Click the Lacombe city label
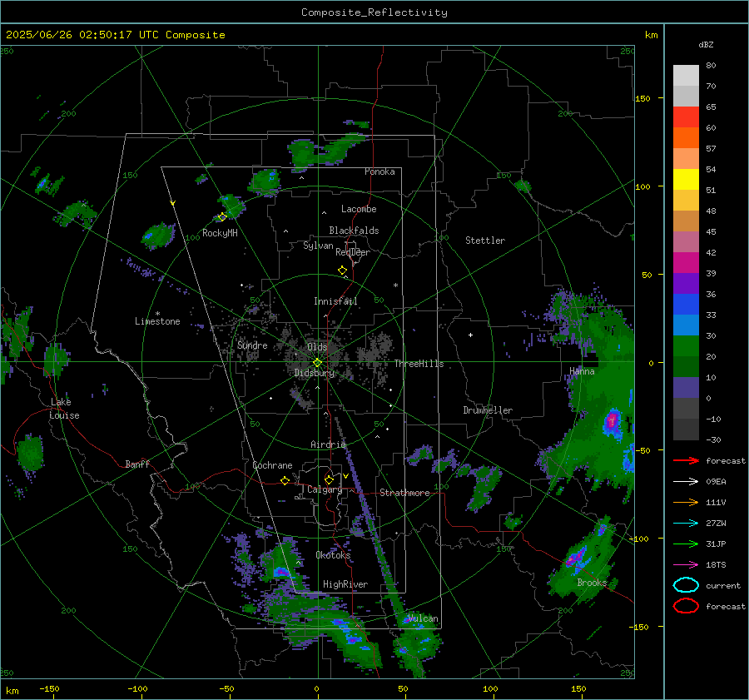This screenshot has width=749, height=700. (x=359, y=209)
